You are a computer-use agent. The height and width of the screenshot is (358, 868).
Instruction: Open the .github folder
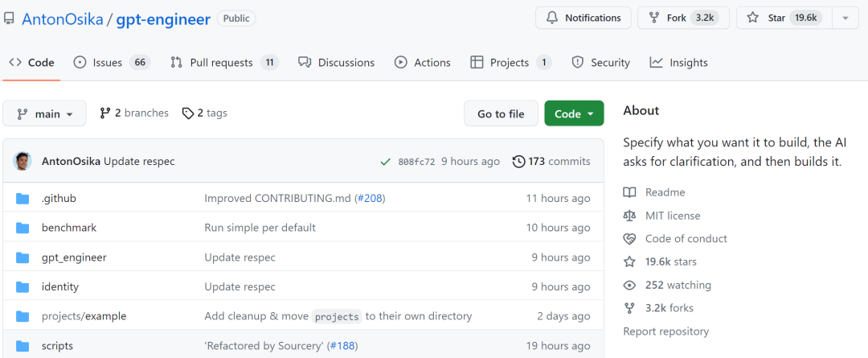click(59, 199)
